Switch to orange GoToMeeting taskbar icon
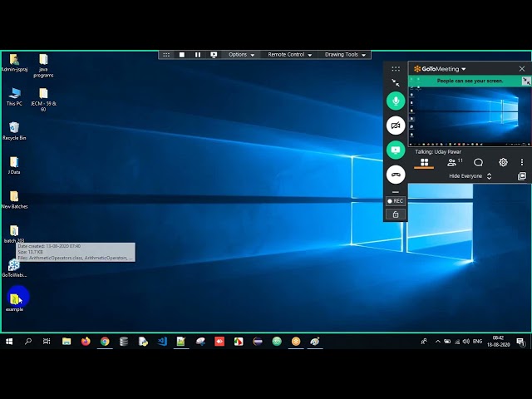The image size is (532, 399). [296, 342]
